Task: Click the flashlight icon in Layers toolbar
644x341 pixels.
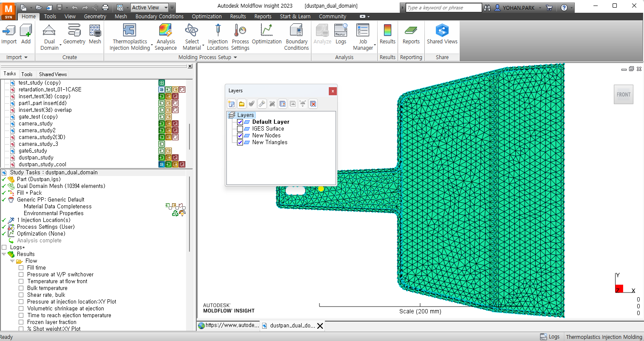Action: click(262, 104)
